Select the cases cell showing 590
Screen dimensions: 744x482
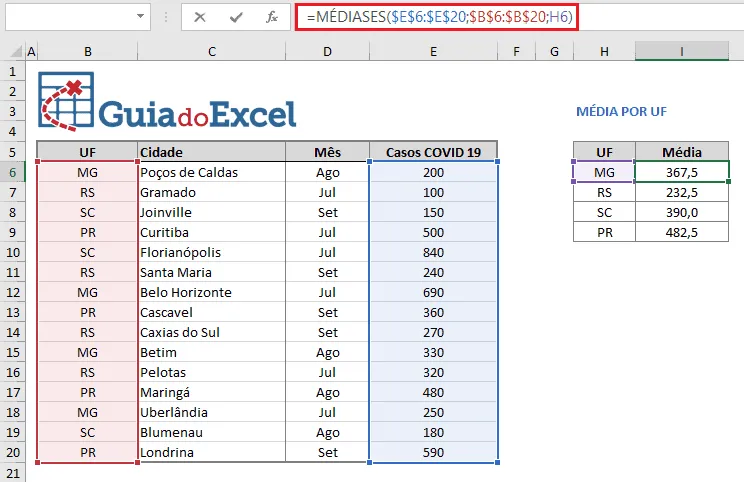point(434,452)
